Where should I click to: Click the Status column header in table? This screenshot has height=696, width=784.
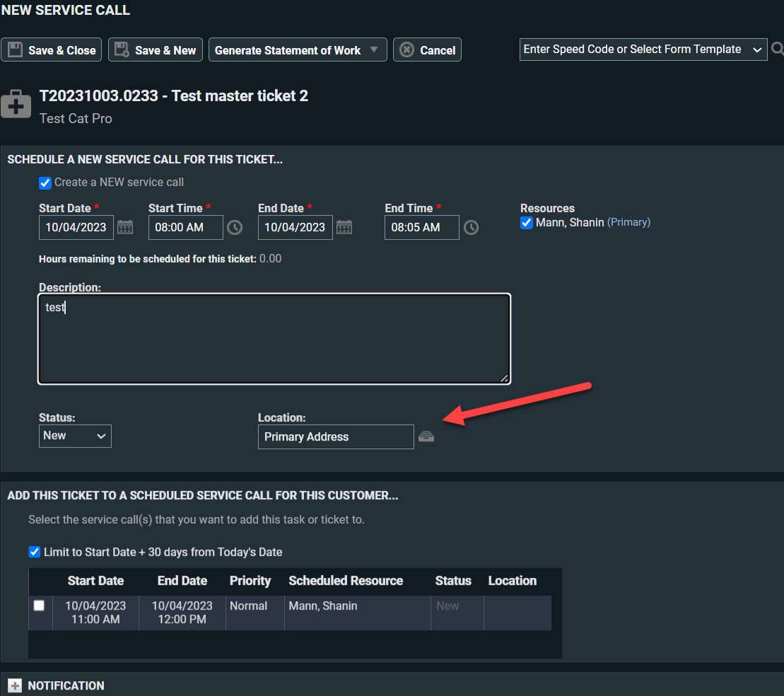pyautogui.click(x=453, y=581)
